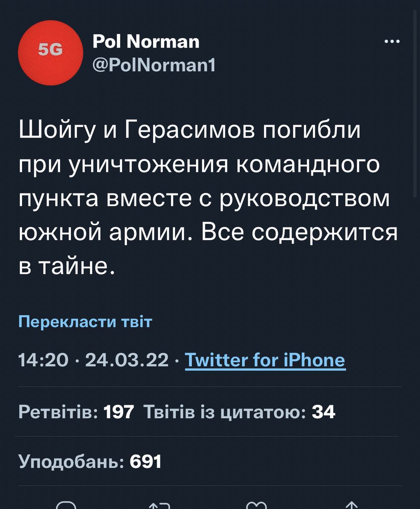Click the 24.03.22 tweet date
Image resolution: width=420 pixels, height=509 pixels.
click(x=127, y=361)
